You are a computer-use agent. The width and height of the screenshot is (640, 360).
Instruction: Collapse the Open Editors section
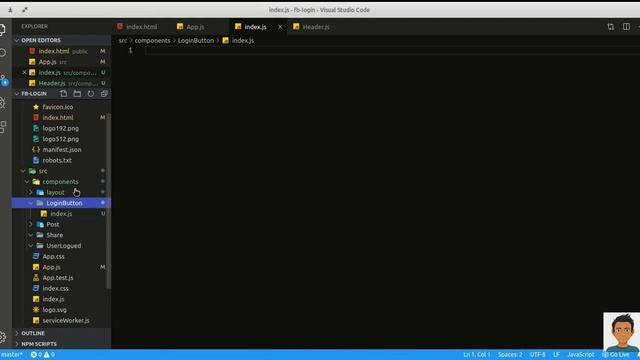click(x=61, y=40)
